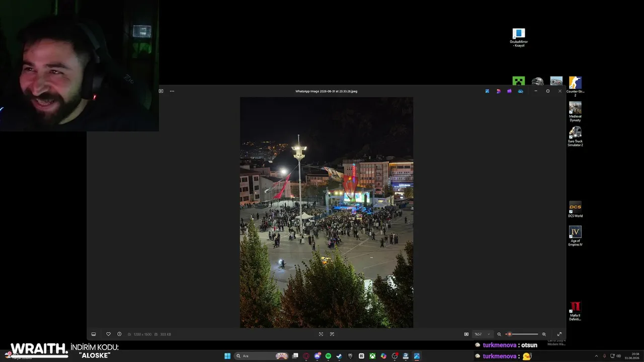Open Microsoft Designer from Photos title bar
Screen dimensions: 644x362
coord(498,91)
